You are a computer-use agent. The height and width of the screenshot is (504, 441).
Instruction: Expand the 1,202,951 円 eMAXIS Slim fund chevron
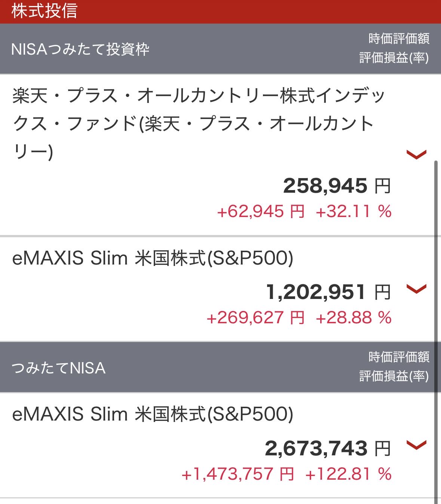416,288
